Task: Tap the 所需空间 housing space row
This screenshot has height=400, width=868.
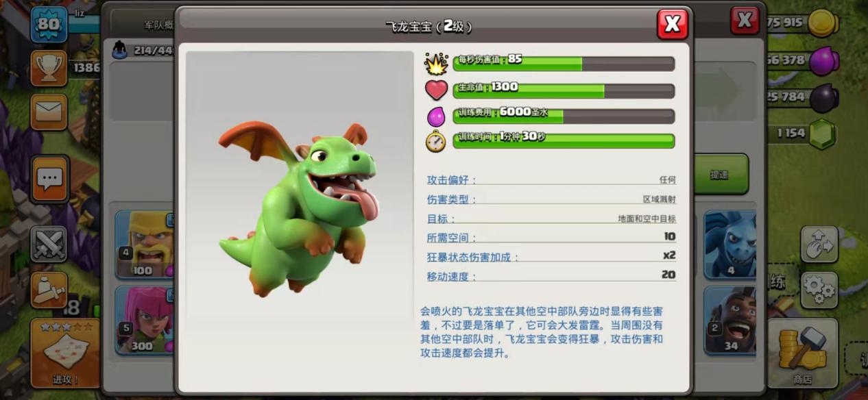Action: pos(551,237)
